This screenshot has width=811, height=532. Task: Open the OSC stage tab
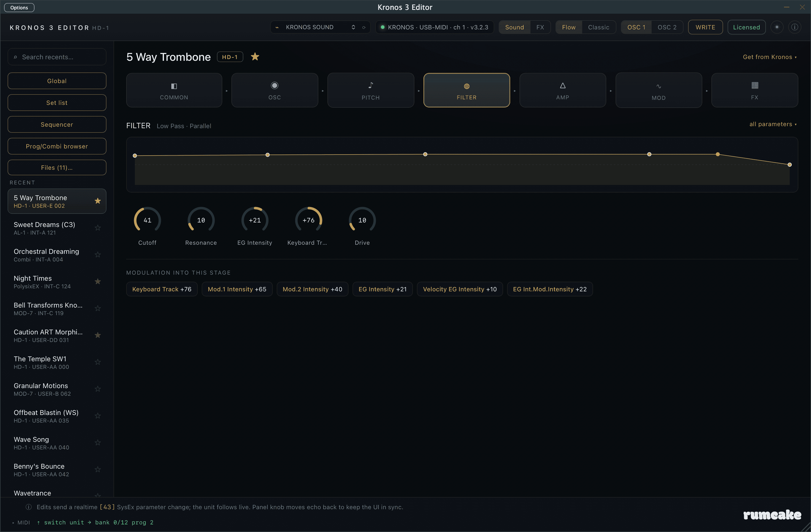click(275, 90)
